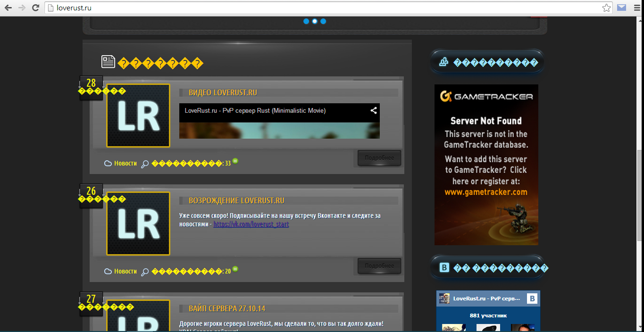This screenshot has width=644, height=332.
Task: Click the VK logo in the group widget header
Action: click(x=532, y=299)
